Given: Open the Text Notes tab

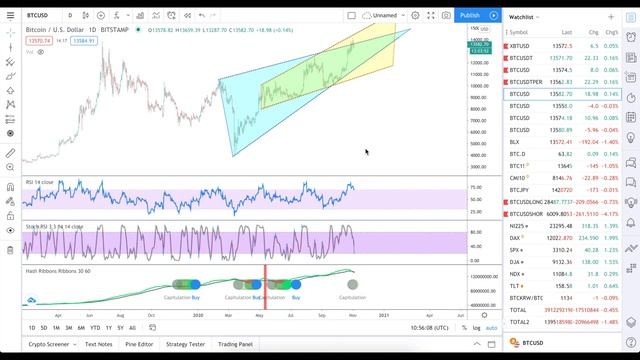Looking at the screenshot, I should (x=98, y=344).
